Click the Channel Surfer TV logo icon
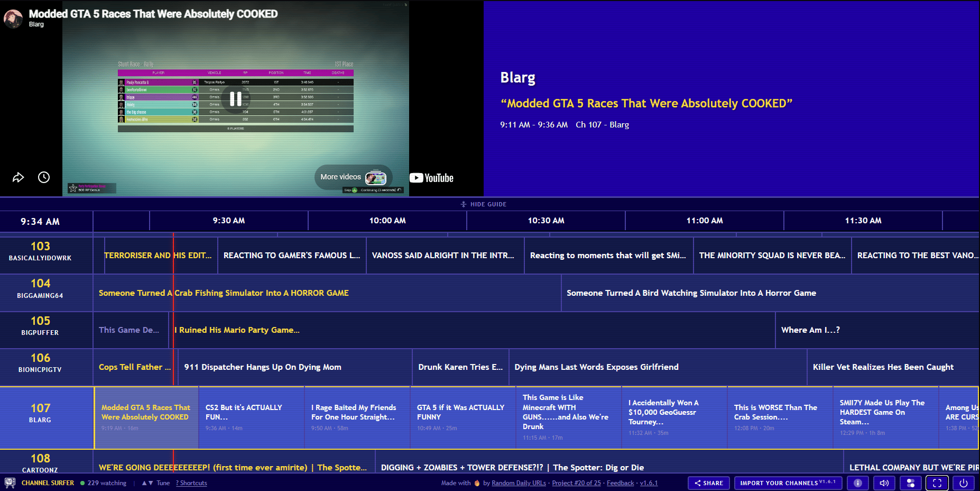 (10, 483)
